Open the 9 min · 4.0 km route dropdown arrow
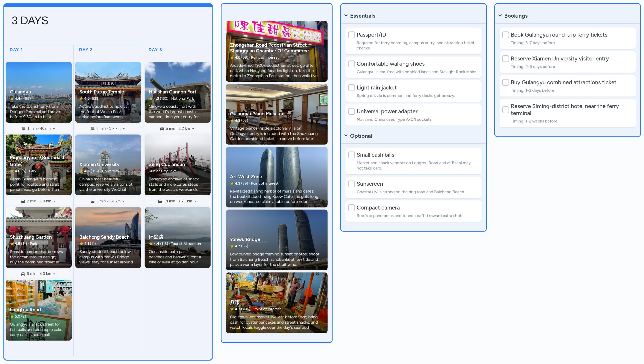Viewport: 644px width, 364px height. tap(54, 274)
